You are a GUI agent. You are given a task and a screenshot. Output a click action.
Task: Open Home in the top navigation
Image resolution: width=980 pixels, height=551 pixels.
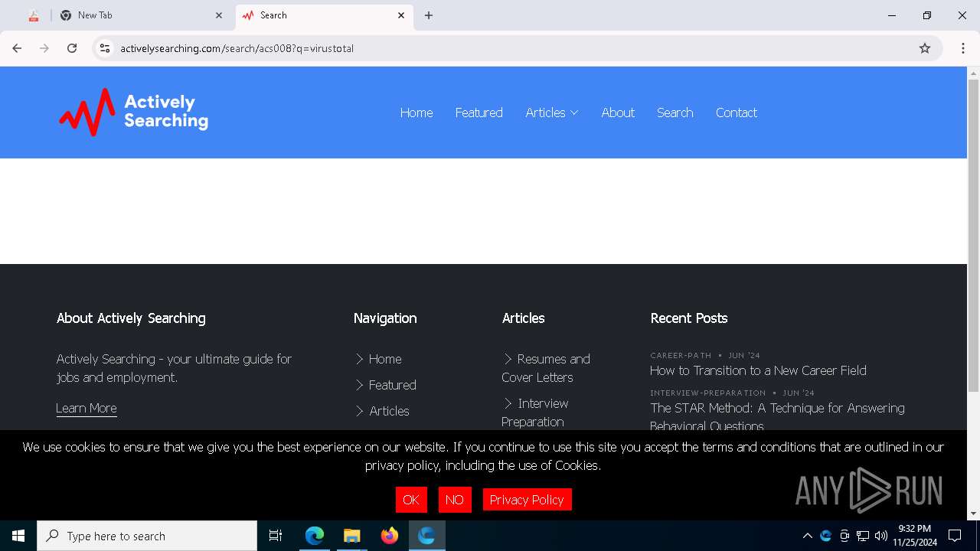click(x=416, y=112)
